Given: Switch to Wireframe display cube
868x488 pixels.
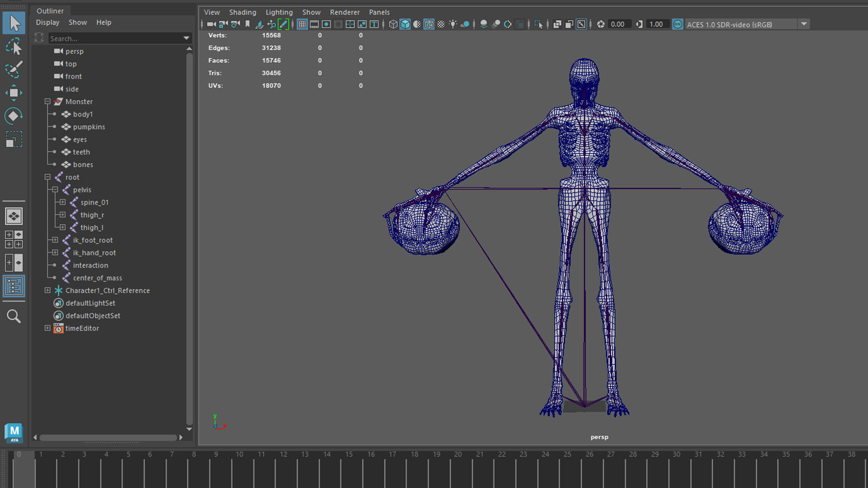Looking at the screenshot, I should [x=393, y=24].
